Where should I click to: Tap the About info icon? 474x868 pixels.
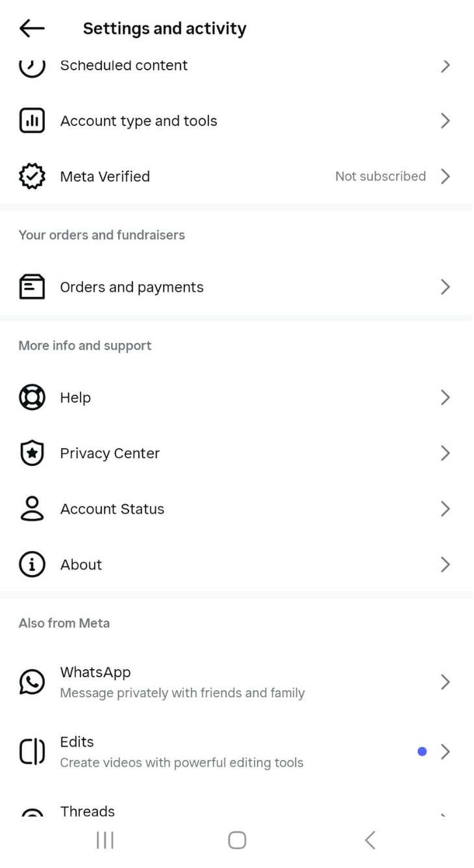[32, 565]
